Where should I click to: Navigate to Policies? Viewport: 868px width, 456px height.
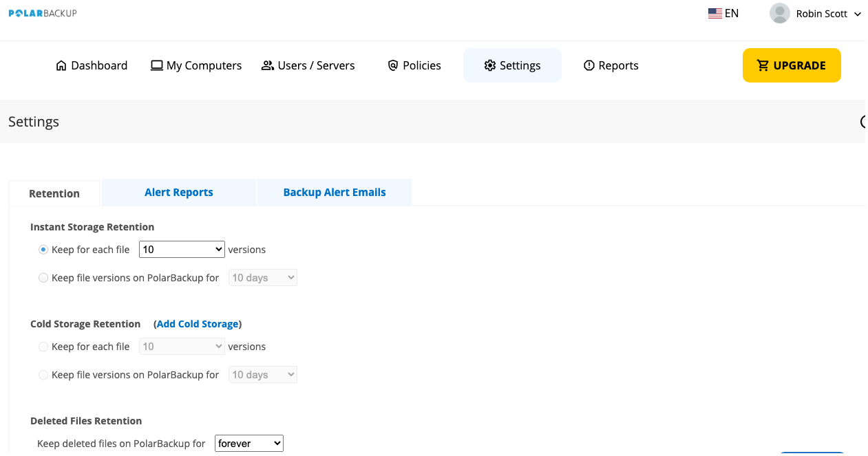[414, 66]
